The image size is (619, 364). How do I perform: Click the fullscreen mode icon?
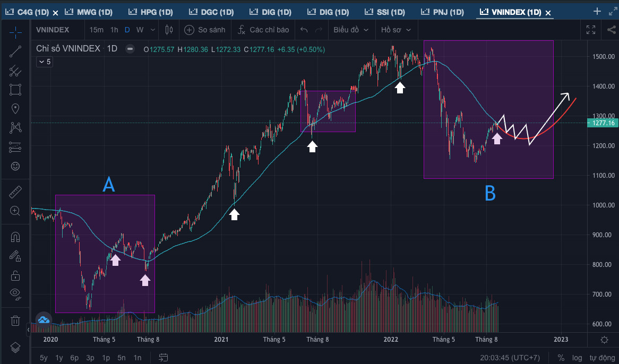(590, 30)
